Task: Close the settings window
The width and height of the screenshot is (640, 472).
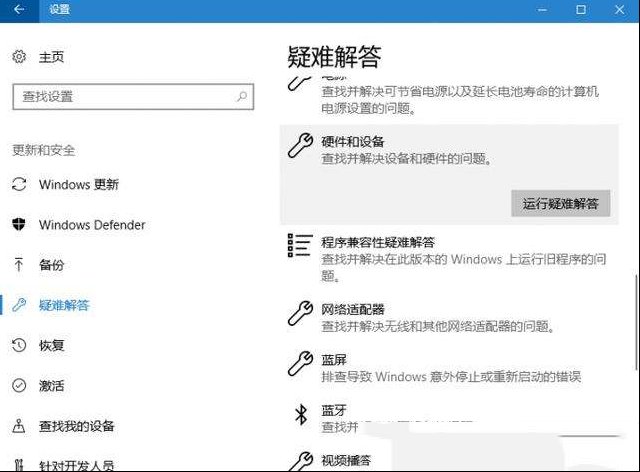Action: (x=620, y=10)
